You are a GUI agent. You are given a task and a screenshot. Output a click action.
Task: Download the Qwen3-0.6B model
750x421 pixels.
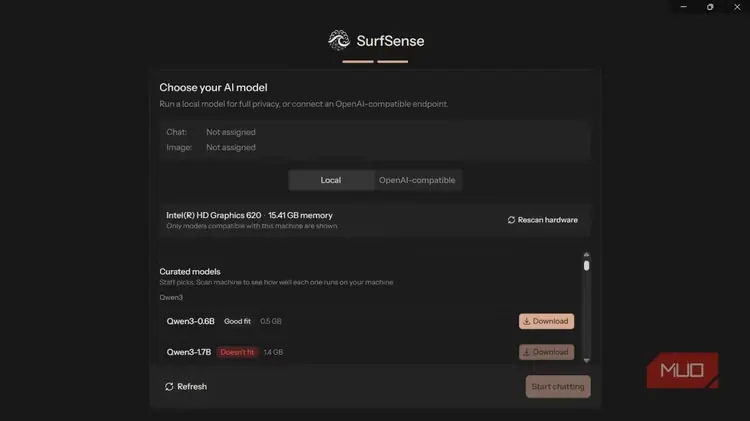coord(546,321)
